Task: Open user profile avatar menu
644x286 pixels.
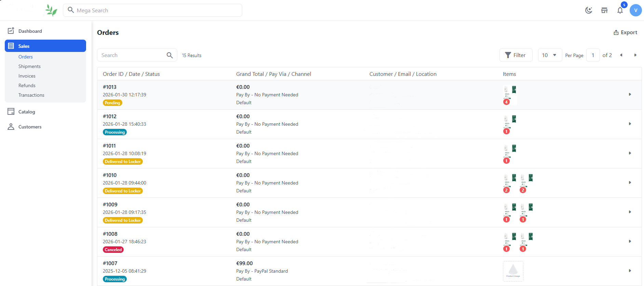Action: tap(635, 10)
